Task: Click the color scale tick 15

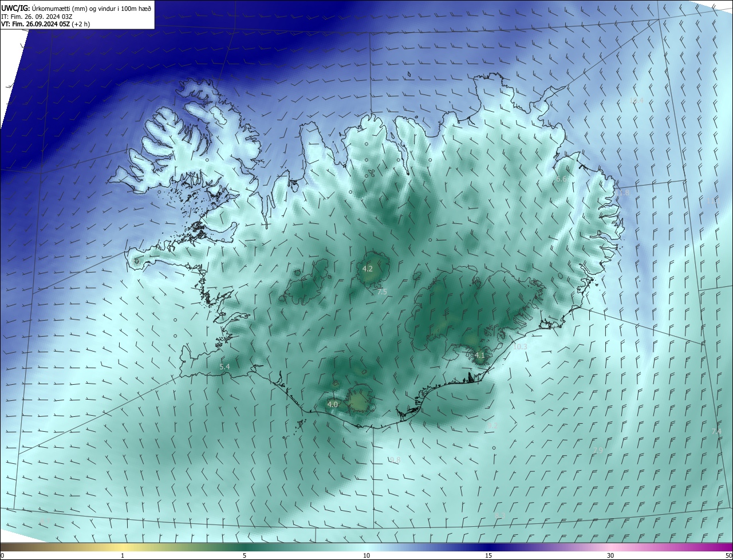Action: tap(488, 555)
